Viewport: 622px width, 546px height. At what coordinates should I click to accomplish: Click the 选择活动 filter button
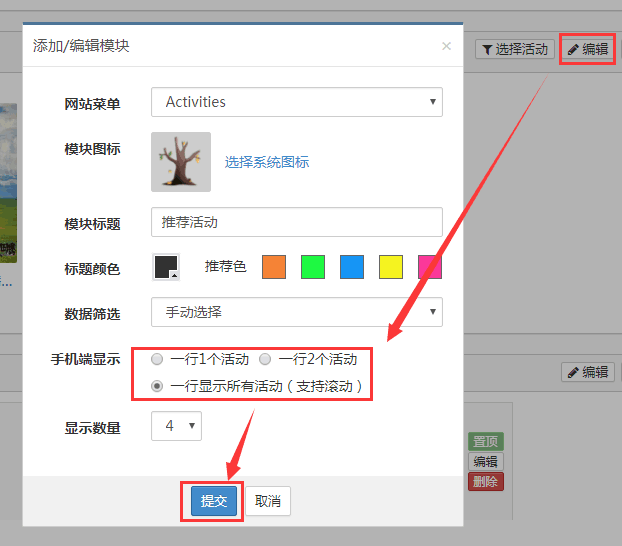coord(513,49)
